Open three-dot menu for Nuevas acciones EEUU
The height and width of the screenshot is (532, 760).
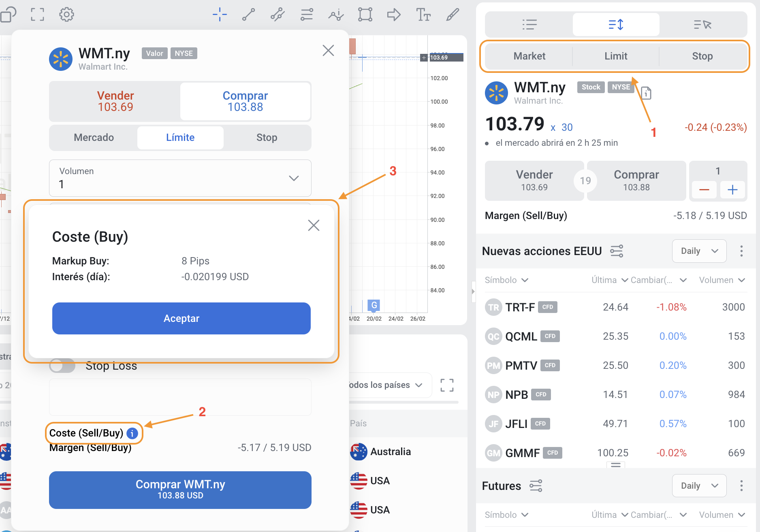pos(741,251)
